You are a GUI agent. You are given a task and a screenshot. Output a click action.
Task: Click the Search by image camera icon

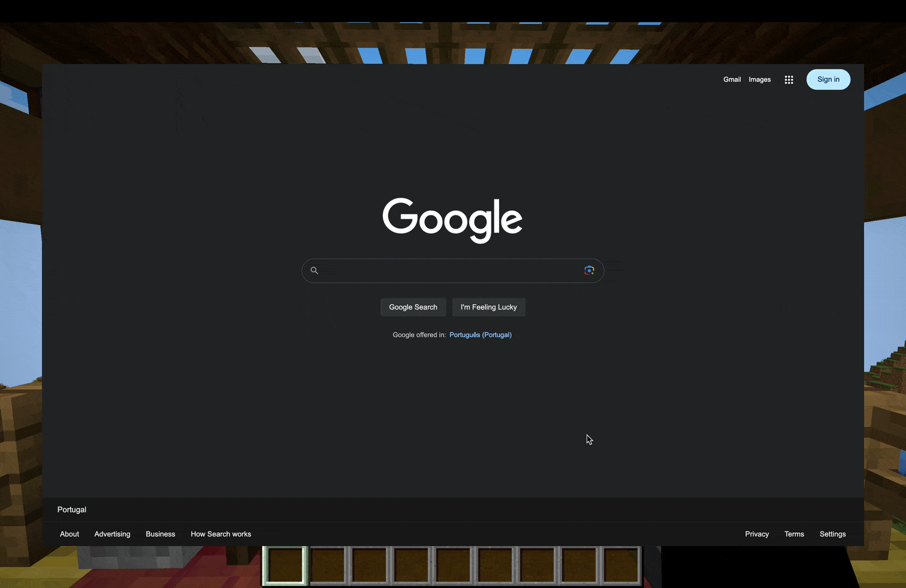click(589, 271)
